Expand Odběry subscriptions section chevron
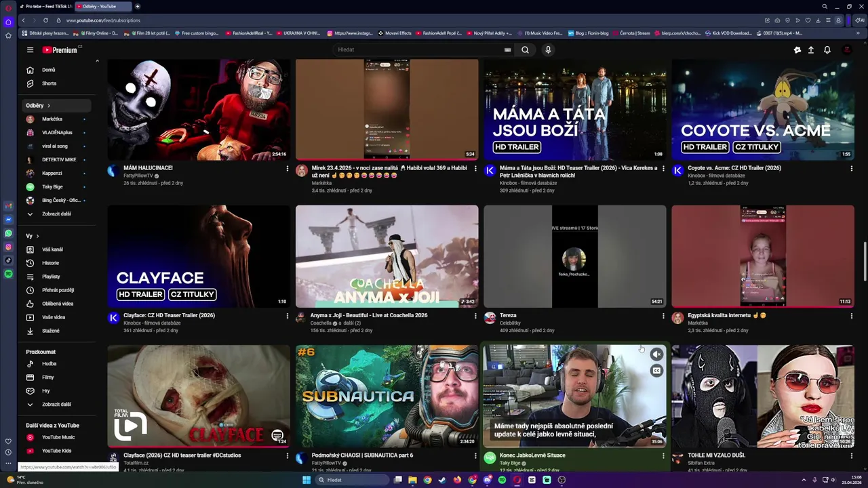The height and width of the screenshot is (488, 868). point(49,106)
